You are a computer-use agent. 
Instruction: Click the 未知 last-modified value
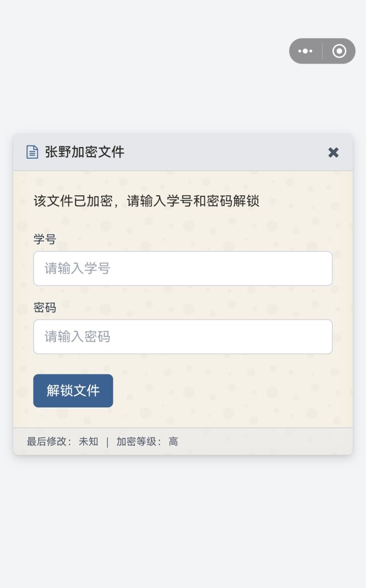click(88, 442)
